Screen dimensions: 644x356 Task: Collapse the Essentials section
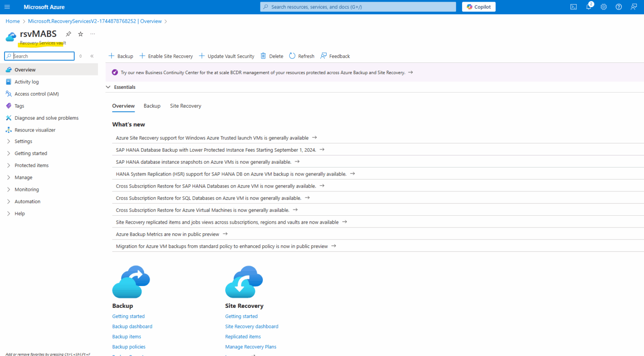[x=108, y=87]
